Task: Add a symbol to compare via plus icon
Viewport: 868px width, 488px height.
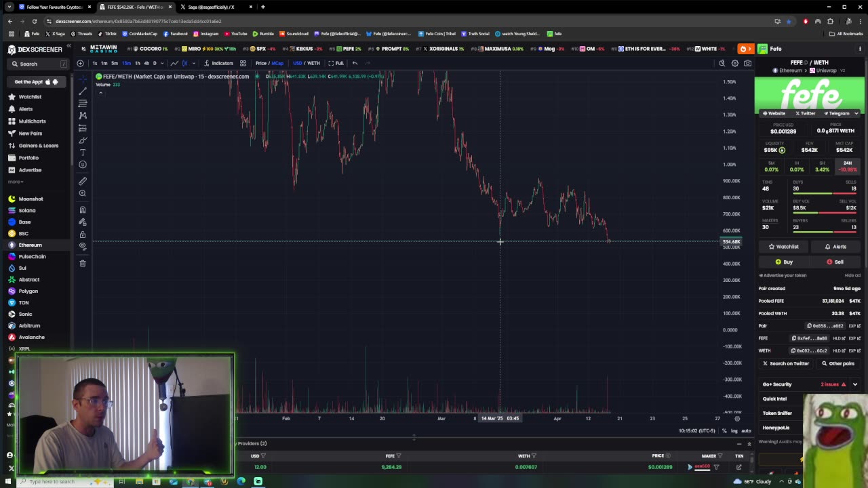Action: point(80,63)
